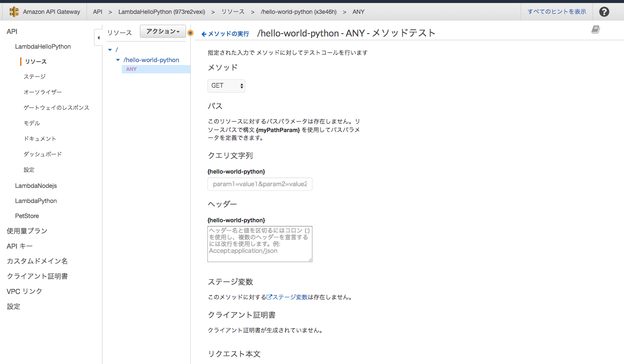Open カスタムドメイン名 in sidebar
This screenshot has width=624, height=364.
click(x=37, y=261)
